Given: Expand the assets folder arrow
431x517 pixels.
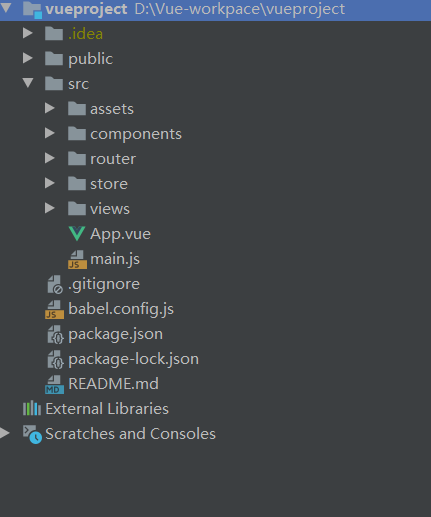Looking at the screenshot, I should (x=50, y=108).
